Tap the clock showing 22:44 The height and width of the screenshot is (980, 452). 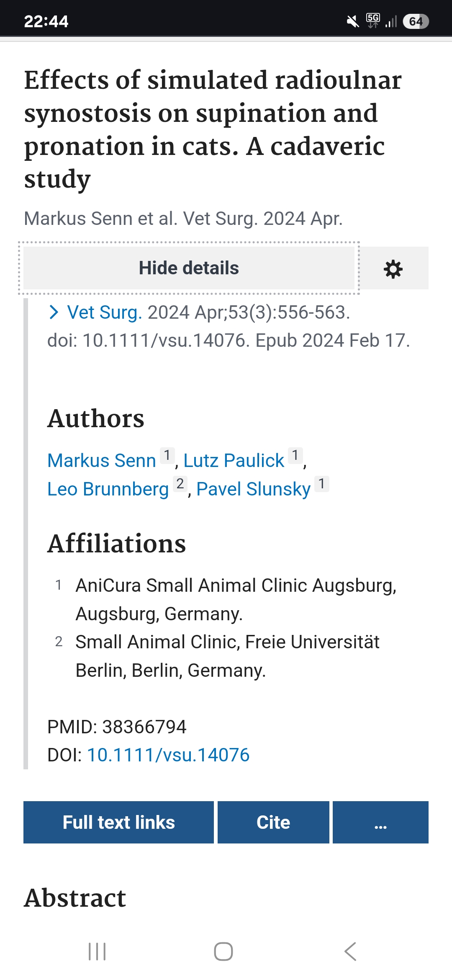(x=46, y=21)
